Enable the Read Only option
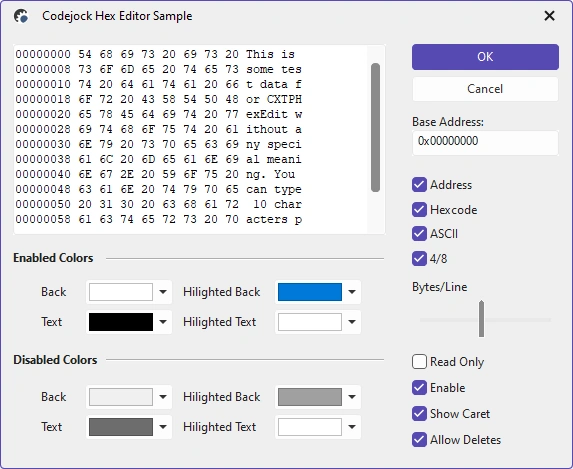The image size is (573, 469). 419,362
